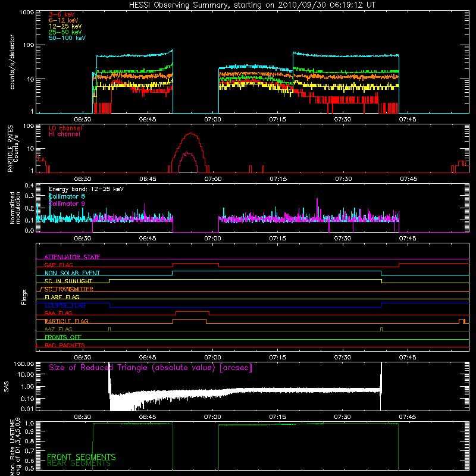Select the FLARE_FLAG label

tap(62, 297)
